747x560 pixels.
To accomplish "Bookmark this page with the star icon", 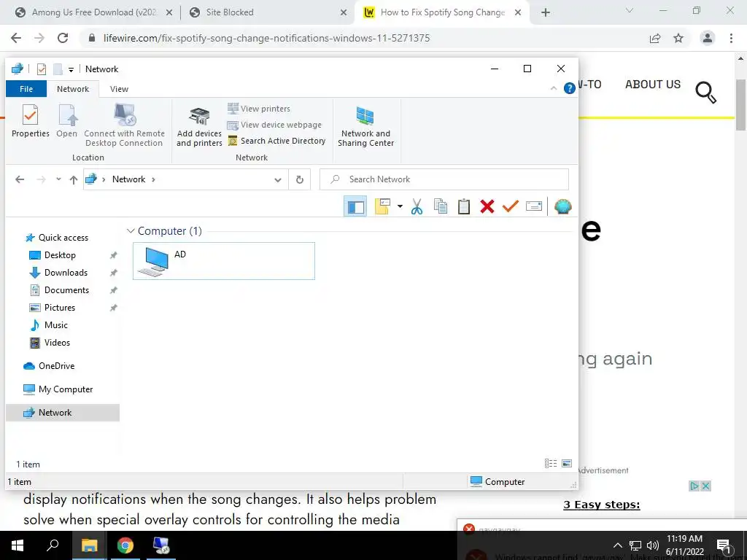I will point(678,38).
